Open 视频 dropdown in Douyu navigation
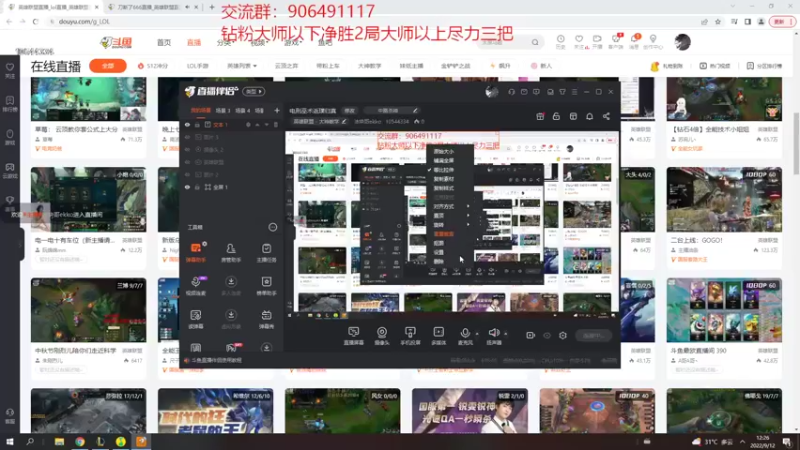The width and height of the screenshot is (800, 450). tap(259, 42)
